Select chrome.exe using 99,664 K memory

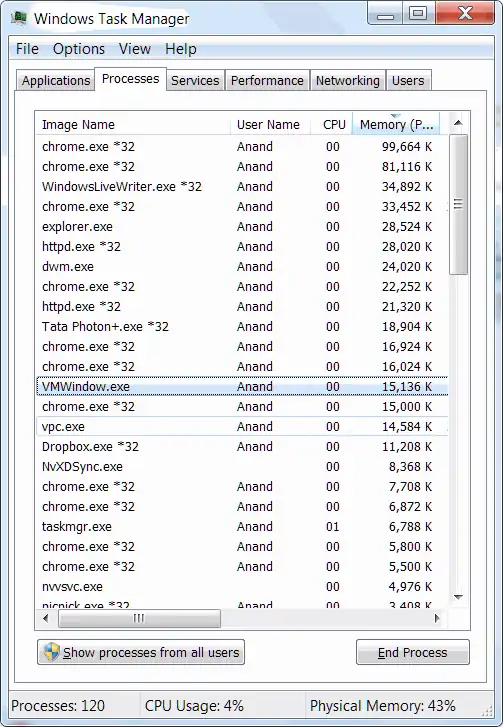click(x=242, y=147)
